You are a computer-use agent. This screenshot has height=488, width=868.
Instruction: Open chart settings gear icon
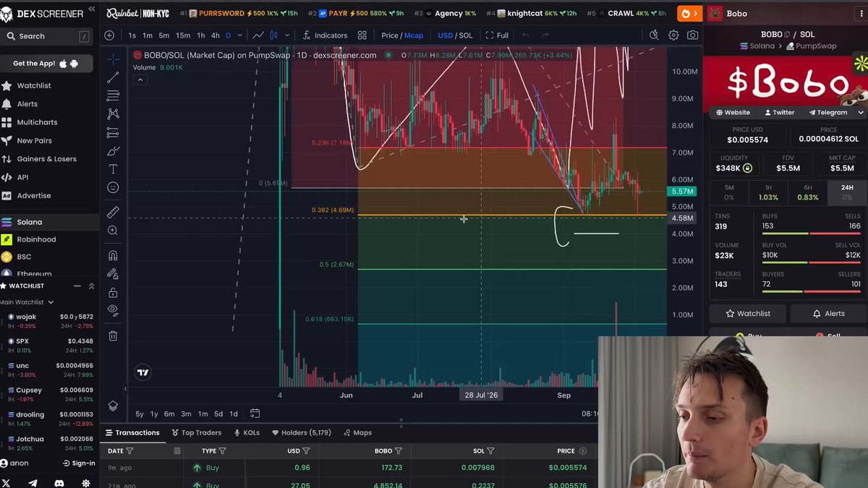pos(673,35)
